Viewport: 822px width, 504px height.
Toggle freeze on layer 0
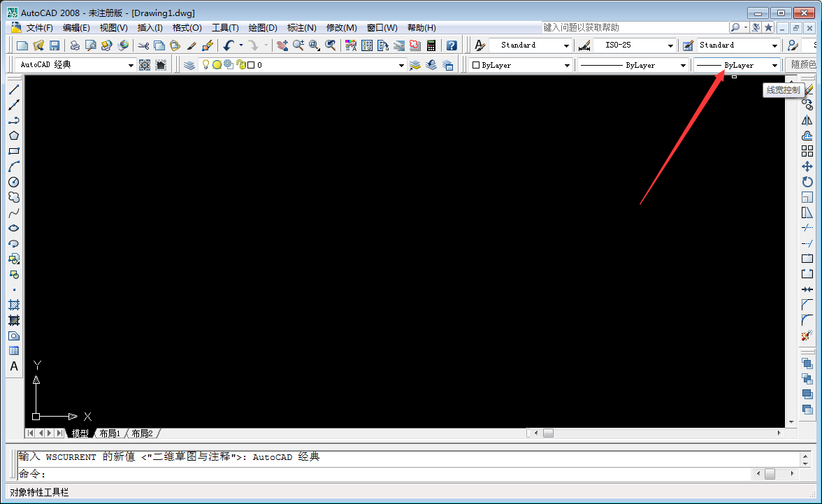(x=217, y=64)
